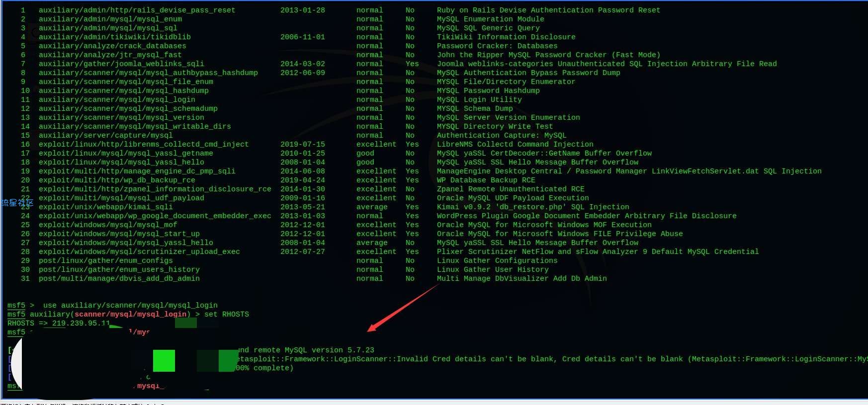Click auxiliary/analyze/crack_databases module name
This screenshot has width=868, height=405.
coord(112,46)
